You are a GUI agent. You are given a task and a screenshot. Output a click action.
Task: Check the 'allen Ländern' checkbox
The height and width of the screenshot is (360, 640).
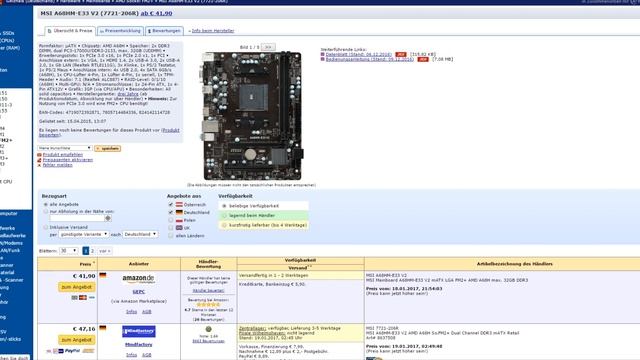click(x=171, y=236)
